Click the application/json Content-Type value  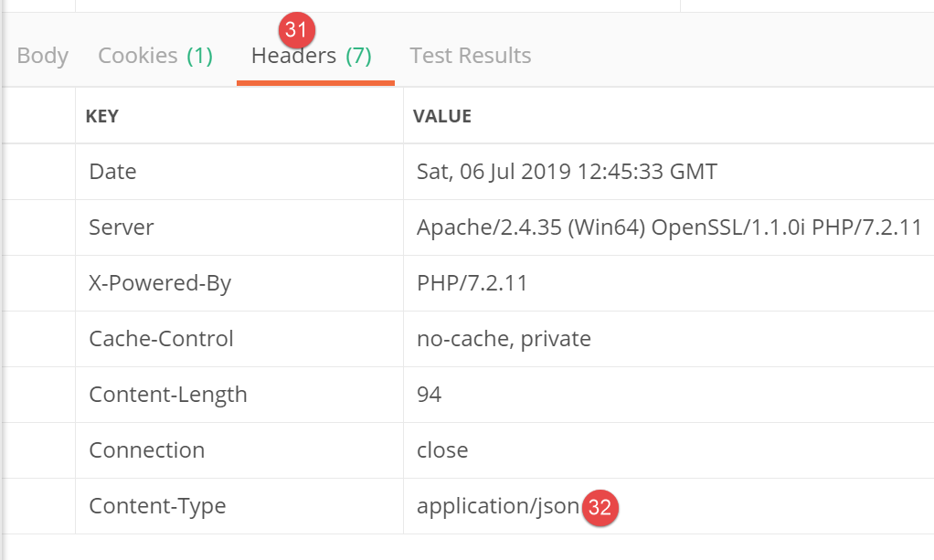[x=497, y=506]
